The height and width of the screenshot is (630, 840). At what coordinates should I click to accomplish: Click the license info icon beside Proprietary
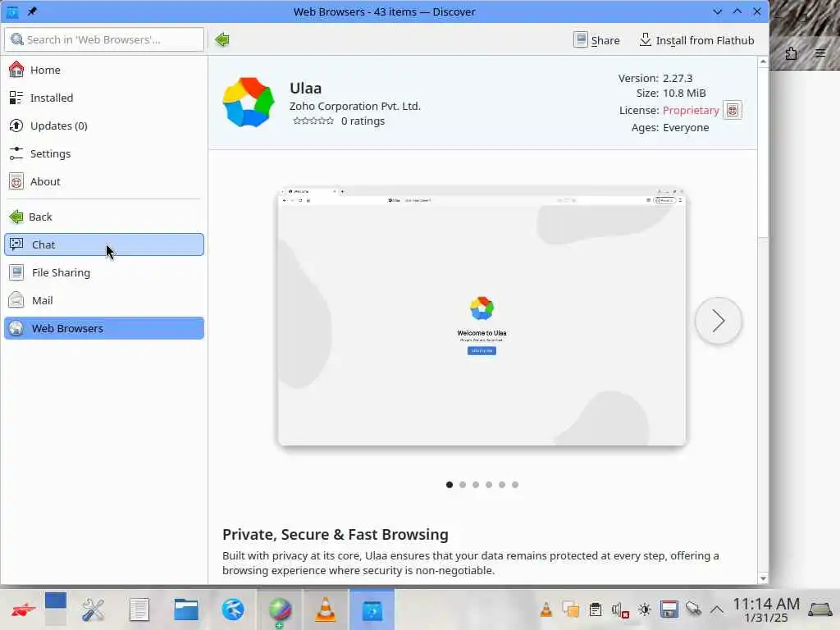pyautogui.click(x=733, y=110)
